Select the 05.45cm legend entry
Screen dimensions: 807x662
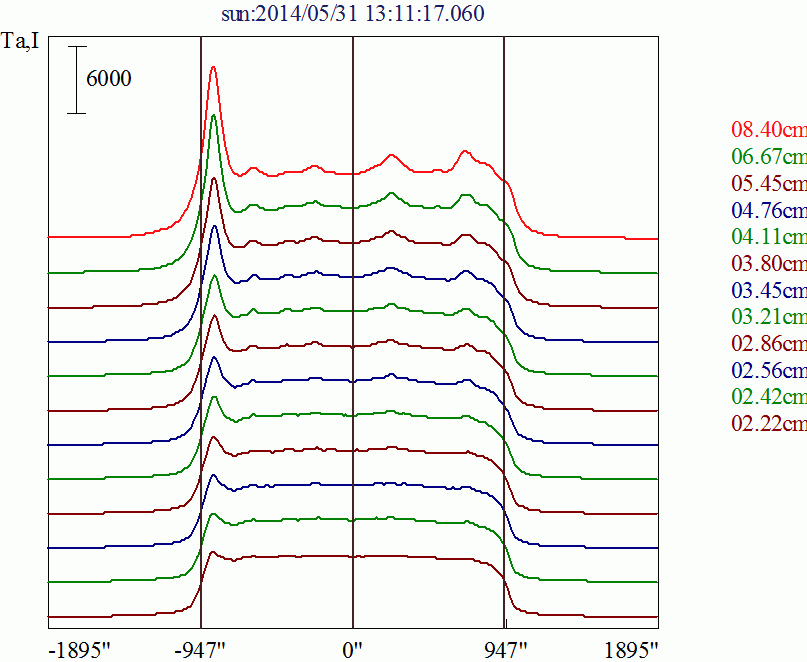pyautogui.click(x=769, y=183)
